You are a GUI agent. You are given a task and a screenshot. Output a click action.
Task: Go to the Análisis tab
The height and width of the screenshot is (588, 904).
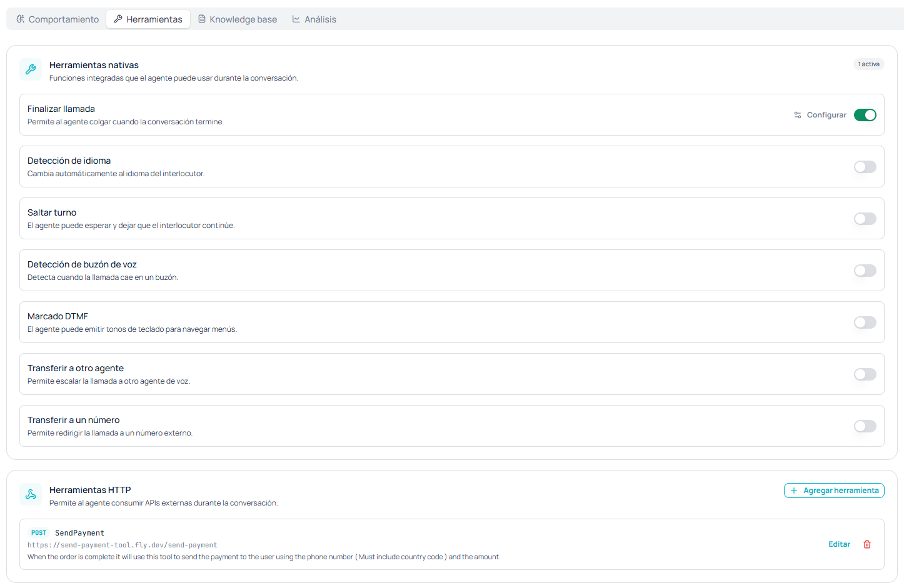click(314, 19)
